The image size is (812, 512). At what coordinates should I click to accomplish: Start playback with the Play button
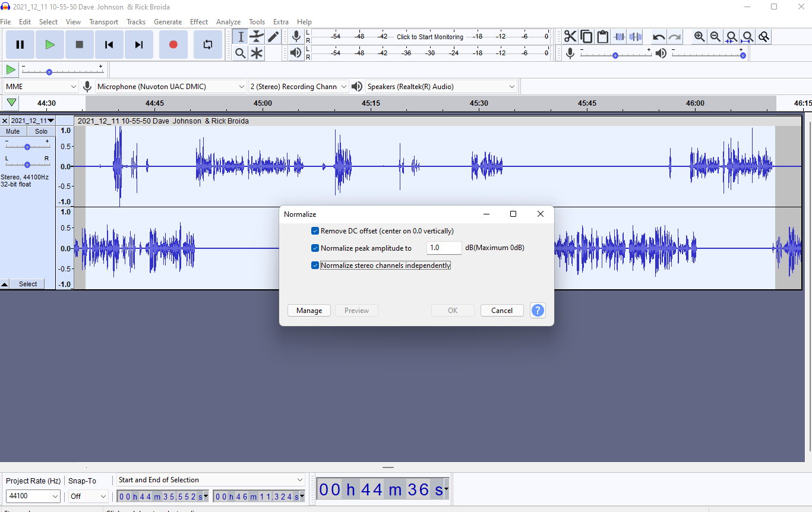tap(50, 45)
